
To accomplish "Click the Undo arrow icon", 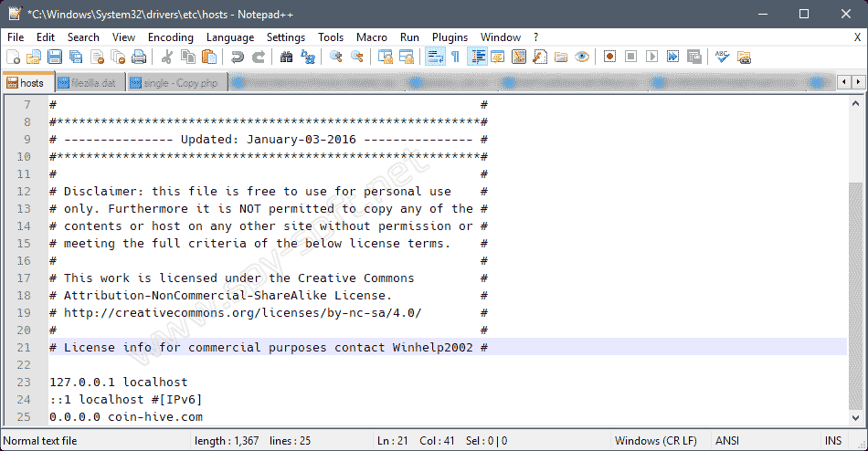I will tap(238, 57).
